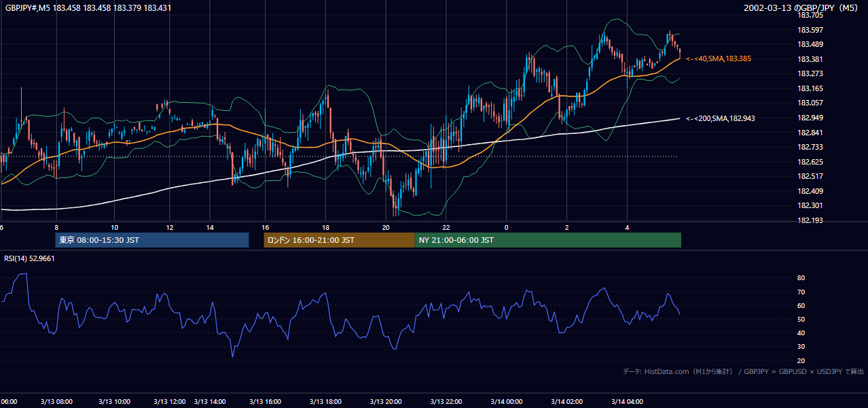Click the RSI 30 level axis label
Screen dimensions: 868x408
tap(801, 347)
